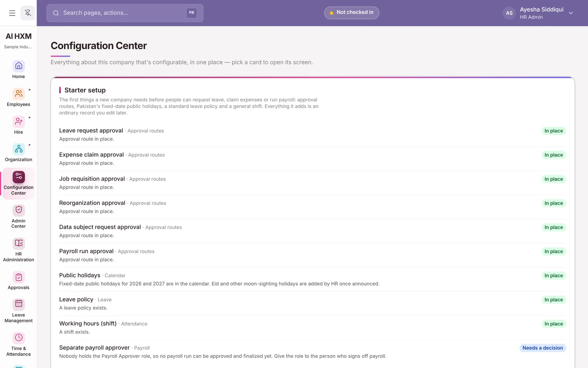Open the HR Administration icon
The height and width of the screenshot is (368, 588).
tap(19, 243)
